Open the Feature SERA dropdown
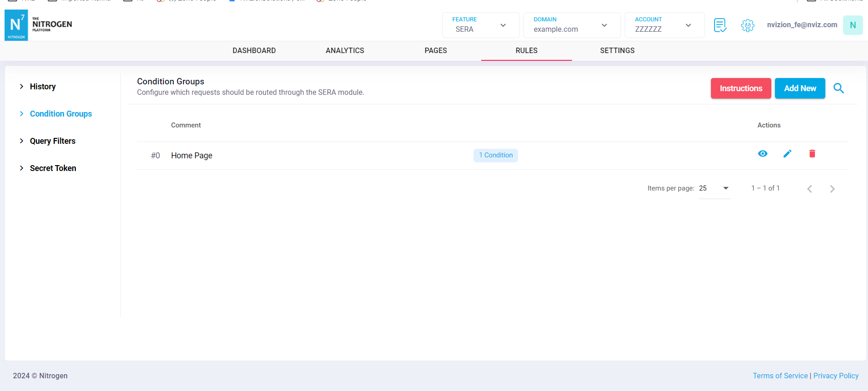868x391 pixels. 480,25
